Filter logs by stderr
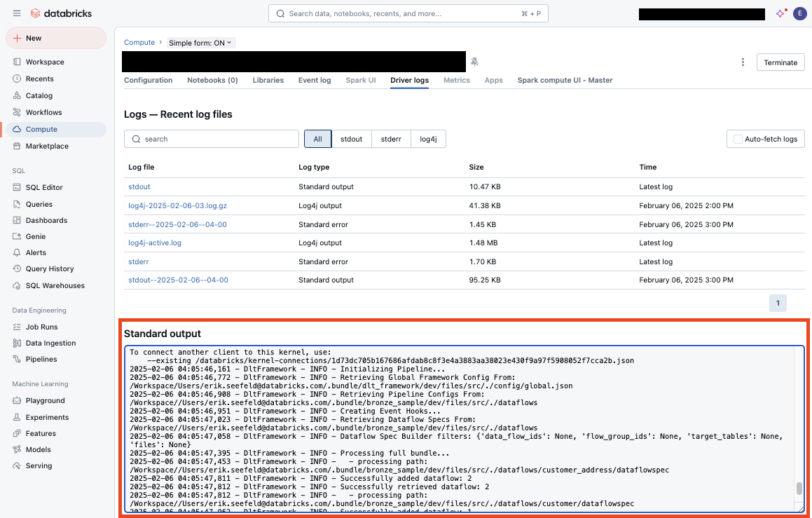The width and height of the screenshot is (812, 518). (x=391, y=139)
